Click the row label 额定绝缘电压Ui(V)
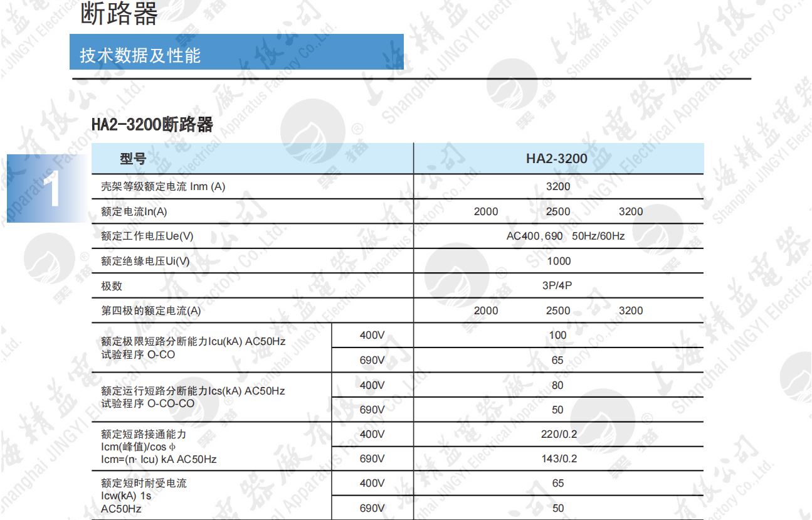Viewport: 812px width, 520px height. point(145,261)
